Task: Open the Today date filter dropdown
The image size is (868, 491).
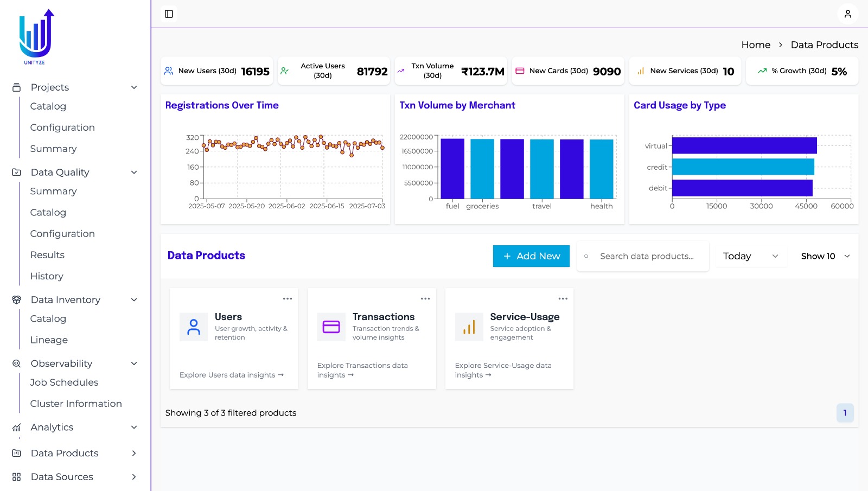Action: click(x=750, y=256)
